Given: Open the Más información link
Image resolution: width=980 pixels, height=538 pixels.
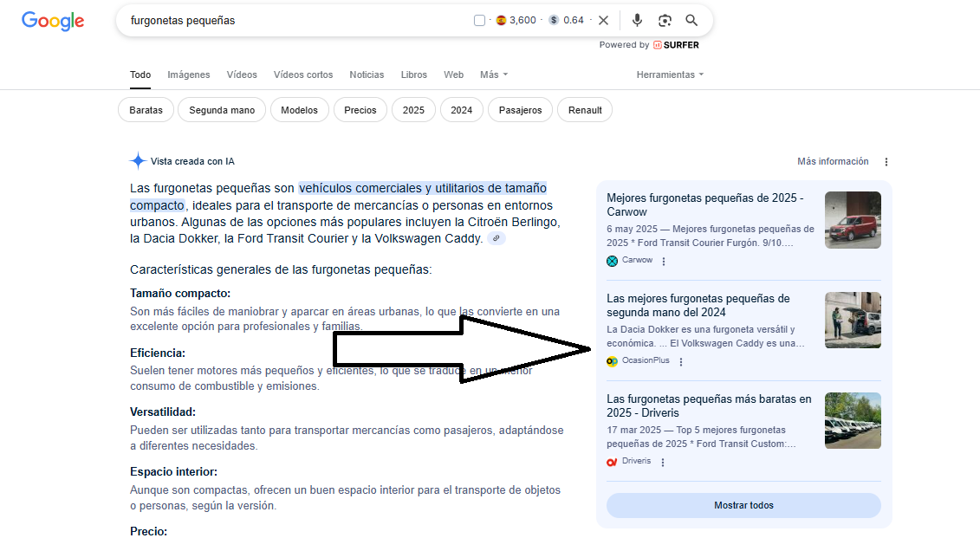Looking at the screenshot, I should 833,161.
